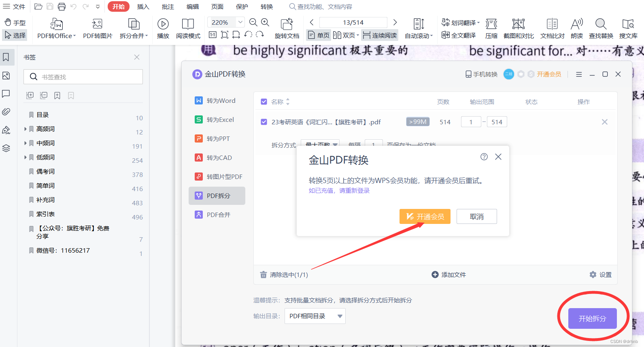Start slideshow playback

click(163, 29)
